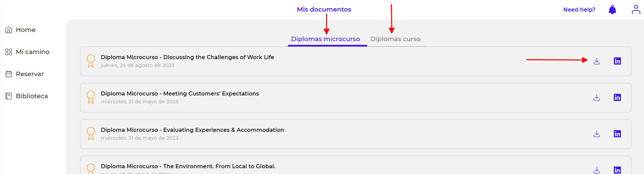Download The Environment diploma

click(x=596, y=170)
